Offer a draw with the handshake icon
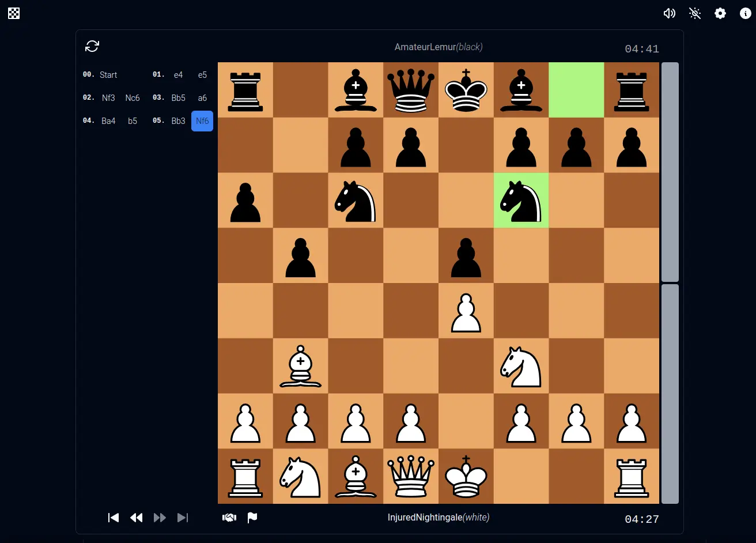The width and height of the screenshot is (756, 543). point(229,517)
